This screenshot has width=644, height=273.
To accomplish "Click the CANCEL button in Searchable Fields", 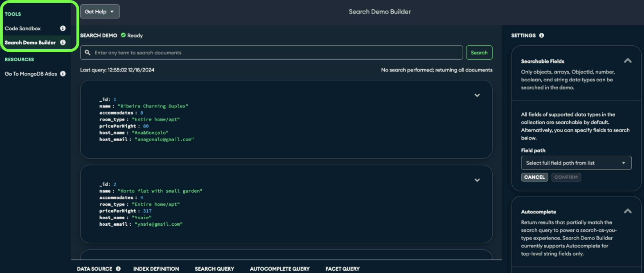I will [534, 177].
